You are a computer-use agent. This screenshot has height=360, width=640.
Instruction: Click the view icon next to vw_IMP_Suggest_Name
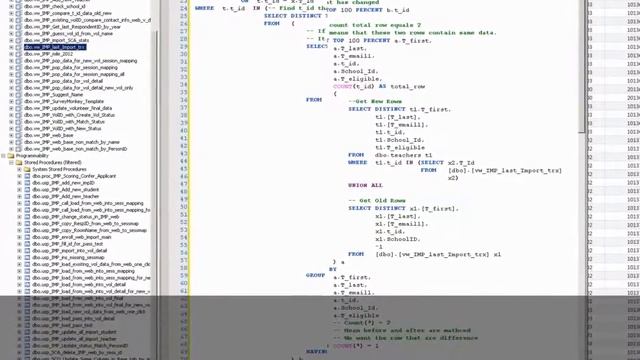click(x=18, y=95)
